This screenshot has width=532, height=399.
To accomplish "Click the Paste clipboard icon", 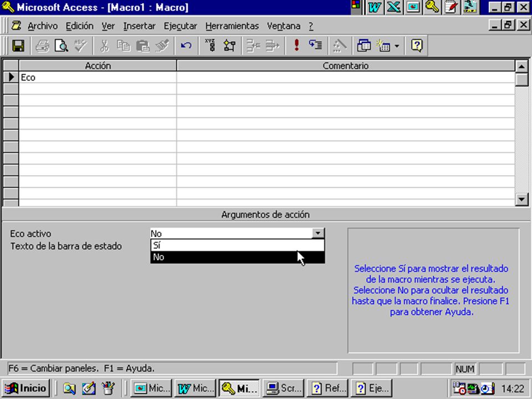I will 143,45.
